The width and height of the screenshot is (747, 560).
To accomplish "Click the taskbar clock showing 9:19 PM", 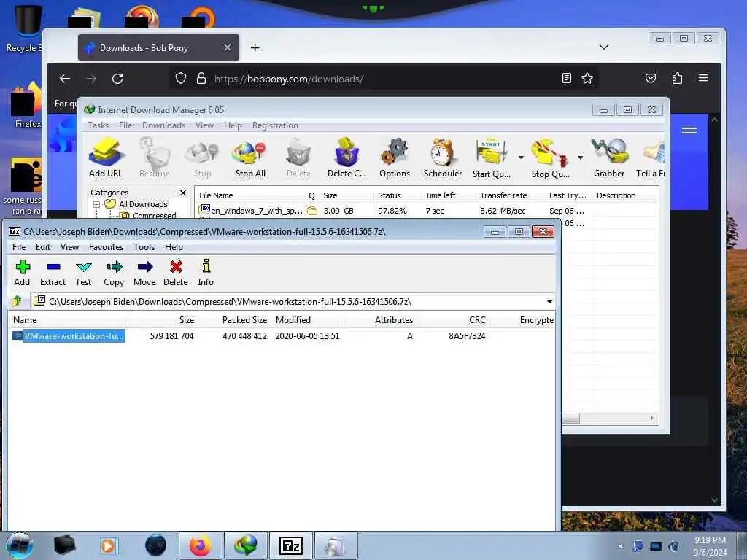I will tap(710, 546).
